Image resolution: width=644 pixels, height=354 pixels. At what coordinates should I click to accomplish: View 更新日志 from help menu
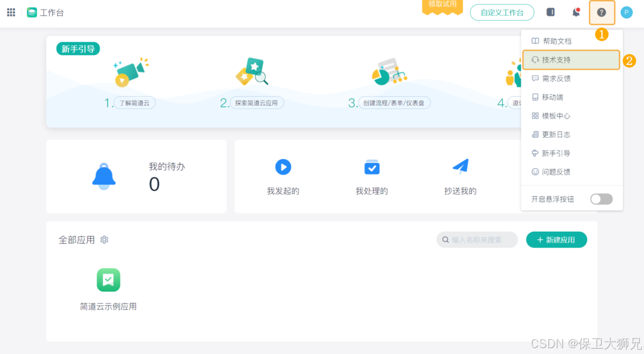pos(572,135)
